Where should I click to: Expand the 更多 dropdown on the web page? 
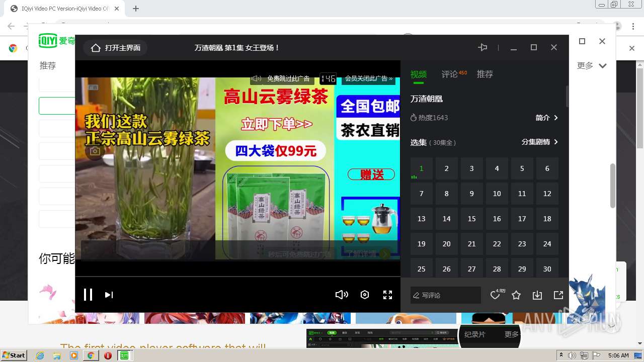pyautogui.click(x=592, y=66)
